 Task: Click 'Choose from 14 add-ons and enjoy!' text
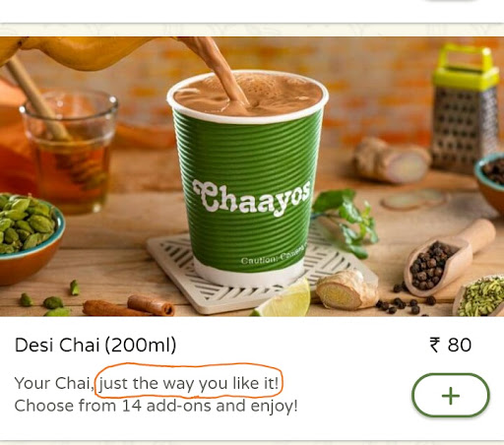157,406
